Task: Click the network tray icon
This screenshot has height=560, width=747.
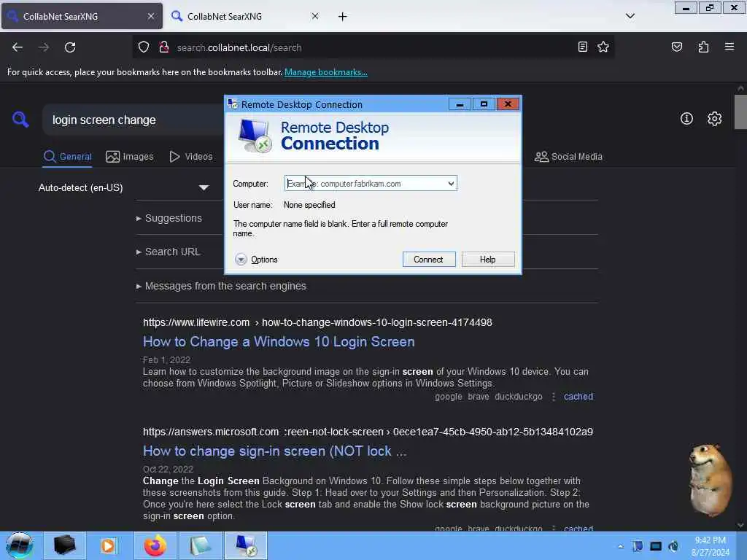Action: tap(656, 546)
